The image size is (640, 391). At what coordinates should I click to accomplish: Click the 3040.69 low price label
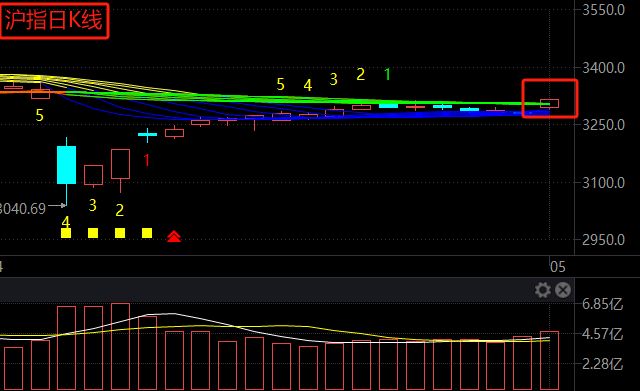click(x=22, y=209)
